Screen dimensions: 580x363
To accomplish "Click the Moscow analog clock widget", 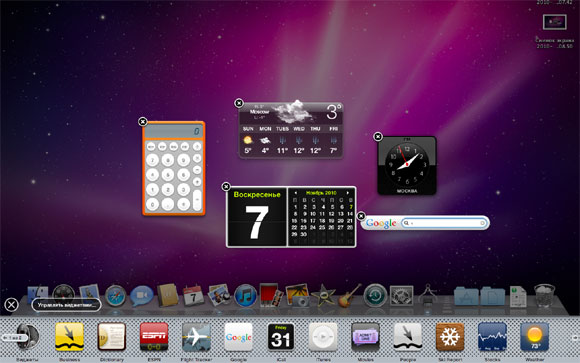I will click(407, 165).
